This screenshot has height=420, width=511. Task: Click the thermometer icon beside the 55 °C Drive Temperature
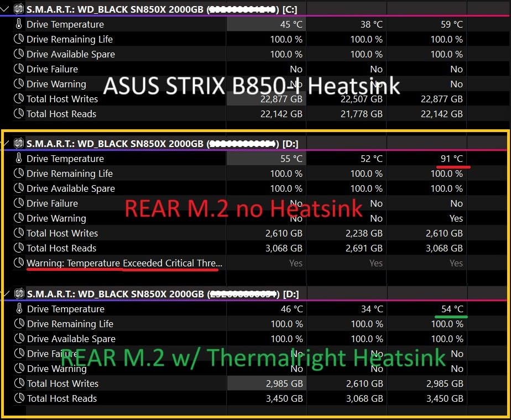click(19, 159)
